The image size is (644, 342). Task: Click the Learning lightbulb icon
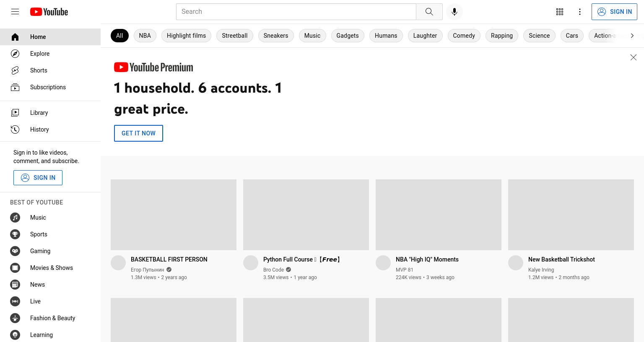pyautogui.click(x=15, y=335)
